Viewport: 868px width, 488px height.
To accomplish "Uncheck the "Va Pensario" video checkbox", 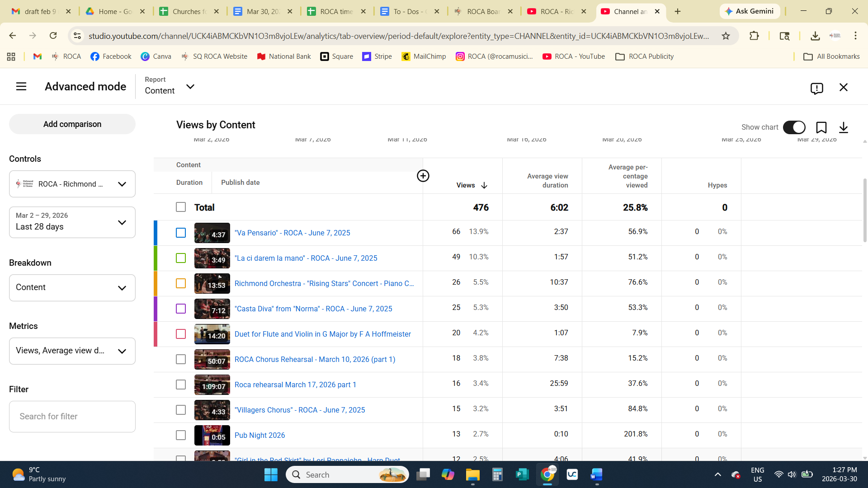I will (180, 233).
